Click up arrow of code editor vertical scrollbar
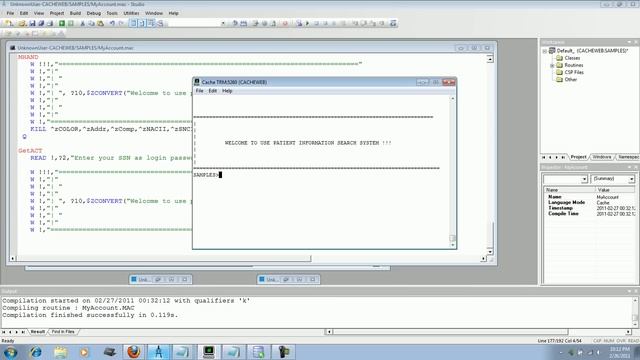The width and height of the screenshot is (640, 360). (490, 60)
